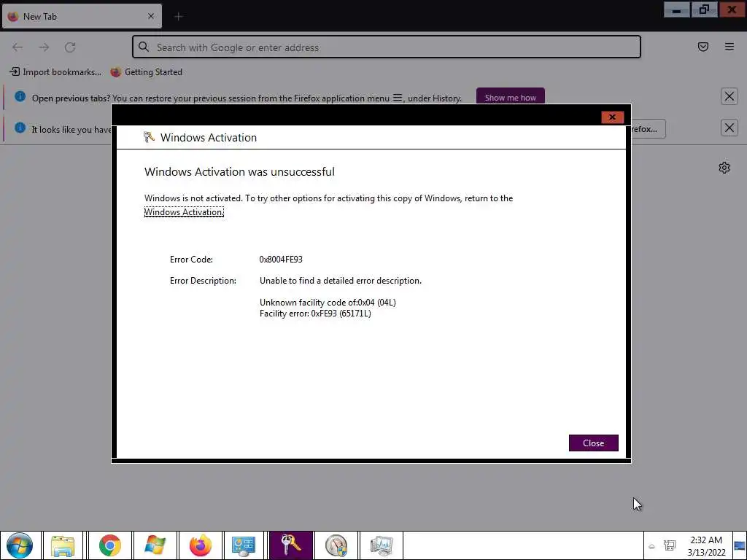Screen dimensions: 747x560
Task: Click 'Unknown facility code of:0x04 (04L)' text
Action: 328,303
